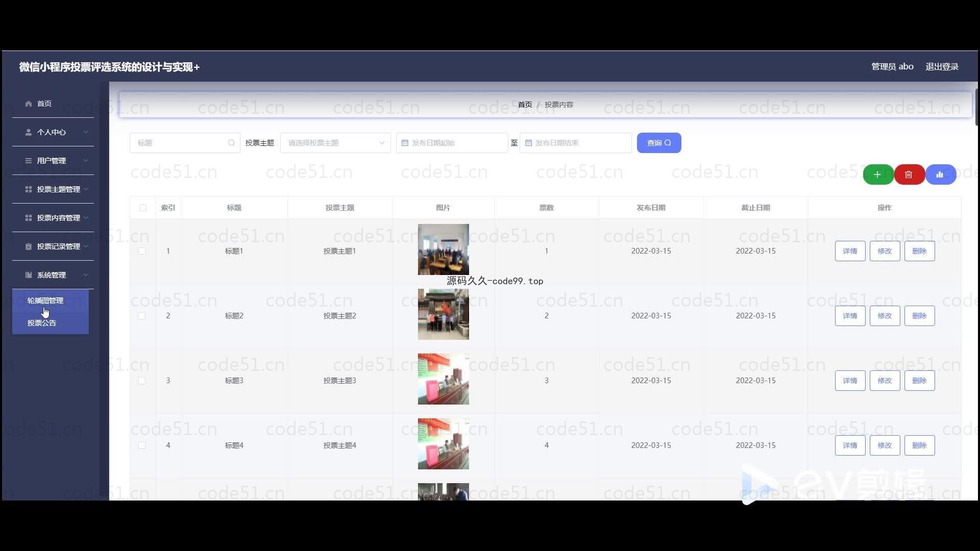Expand the 用户管理 menu chevron

[x=85, y=161]
